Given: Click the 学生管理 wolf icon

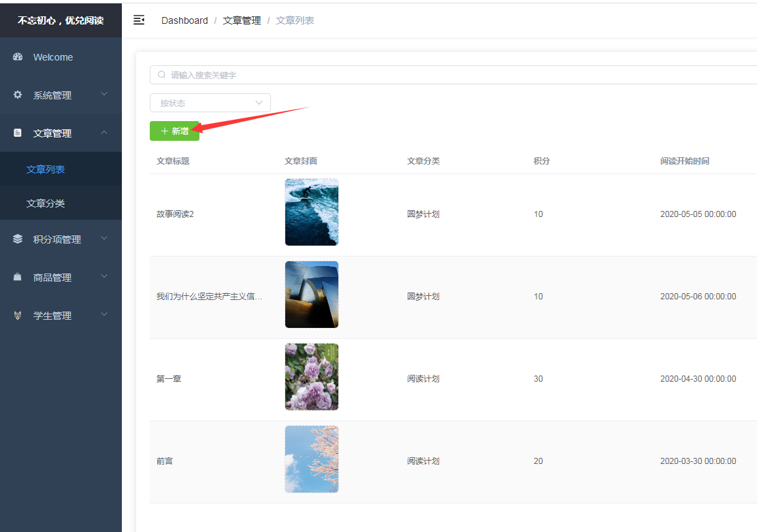Looking at the screenshot, I should pyautogui.click(x=18, y=316).
